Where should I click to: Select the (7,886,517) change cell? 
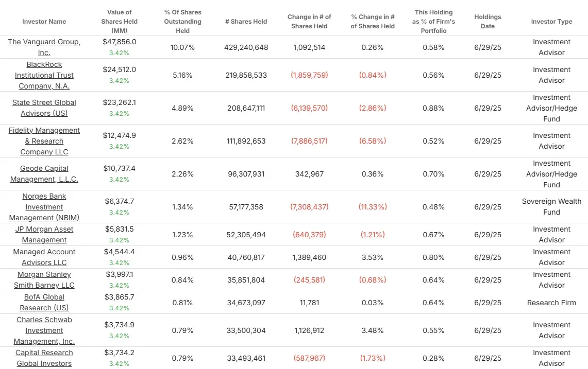click(309, 141)
